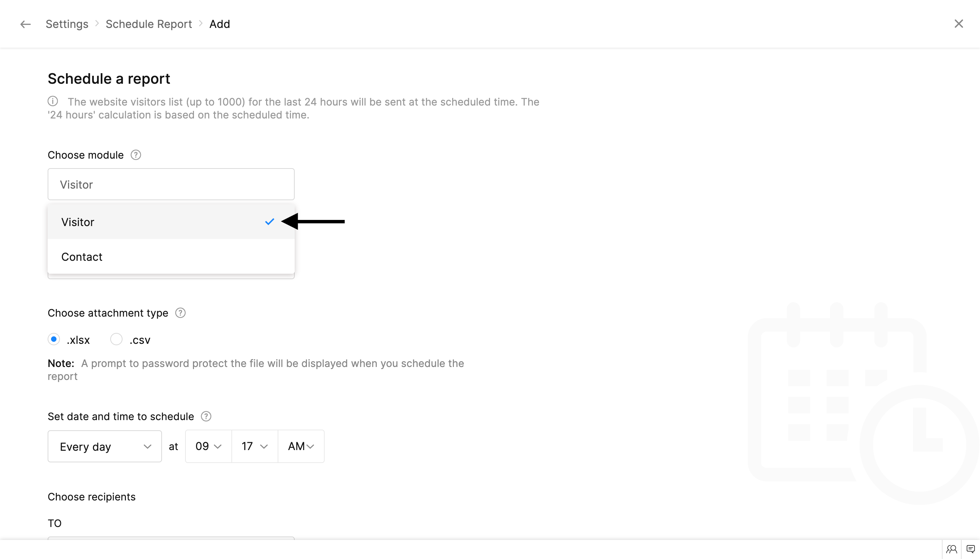
Task: Select the .xlsx attachment type
Action: point(54,339)
